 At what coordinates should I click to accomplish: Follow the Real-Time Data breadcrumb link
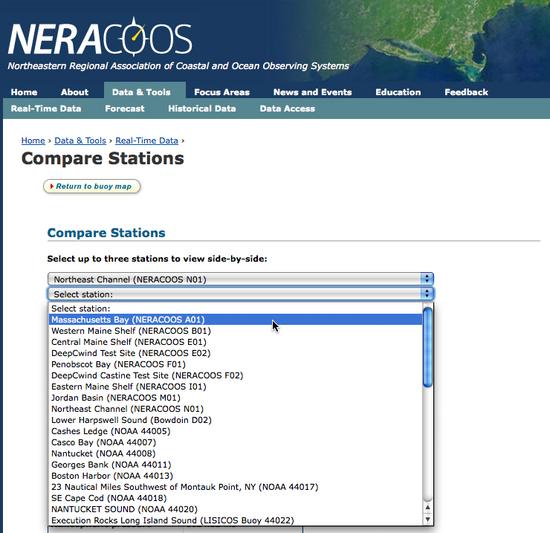point(147,141)
